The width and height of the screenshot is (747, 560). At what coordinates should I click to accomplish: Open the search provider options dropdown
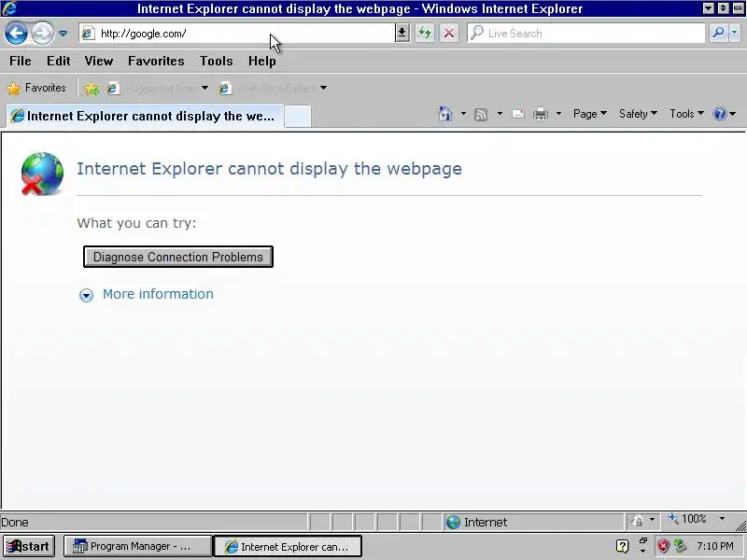(x=735, y=33)
